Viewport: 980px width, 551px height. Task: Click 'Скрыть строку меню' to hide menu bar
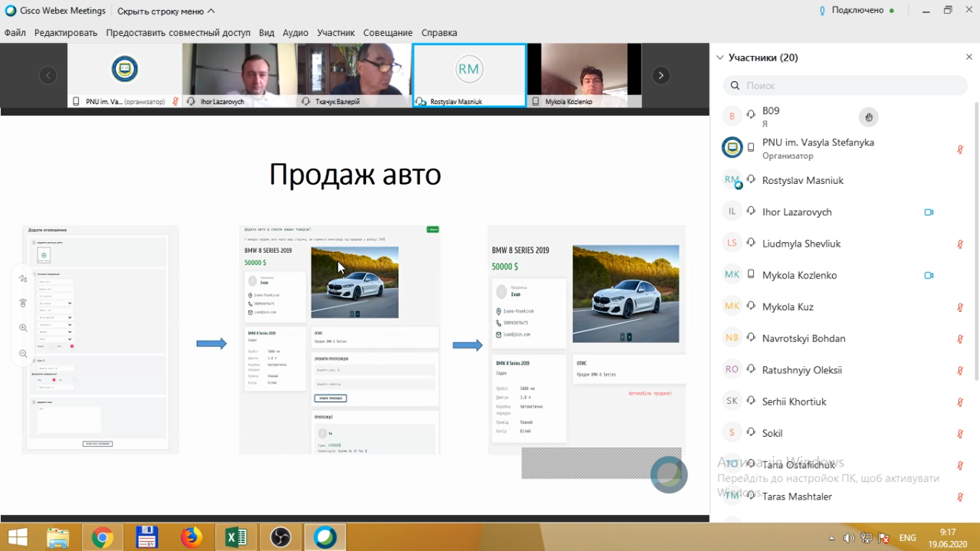click(166, 11)
